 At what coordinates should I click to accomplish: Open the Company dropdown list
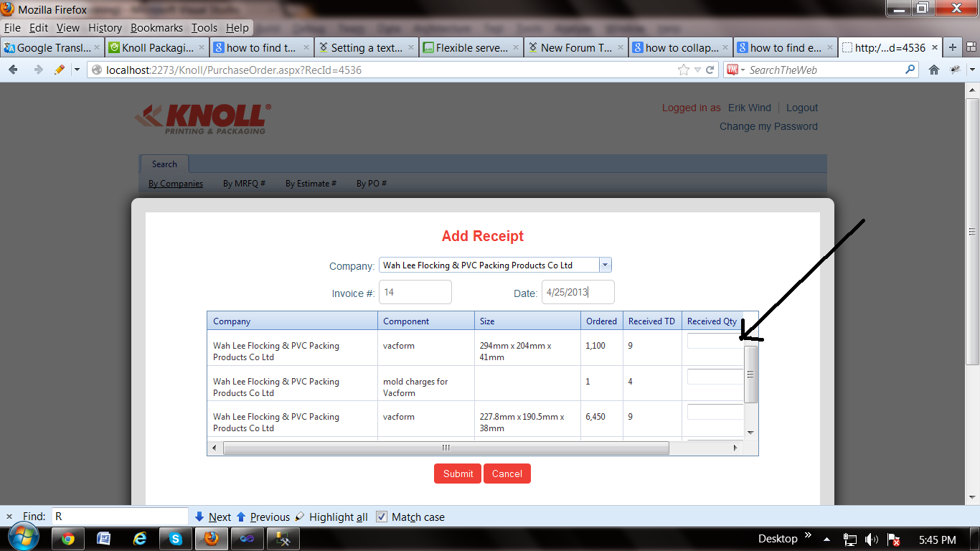click(606, 265)
